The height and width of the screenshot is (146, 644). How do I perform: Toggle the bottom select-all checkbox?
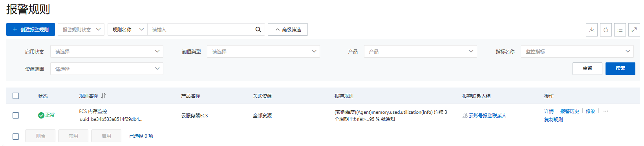coord(16,136)
